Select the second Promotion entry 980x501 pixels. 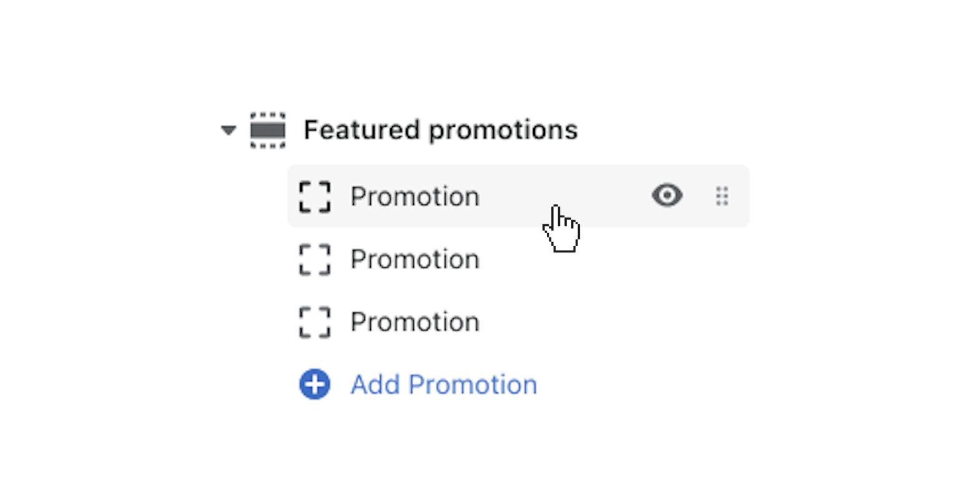coord(415,260)
